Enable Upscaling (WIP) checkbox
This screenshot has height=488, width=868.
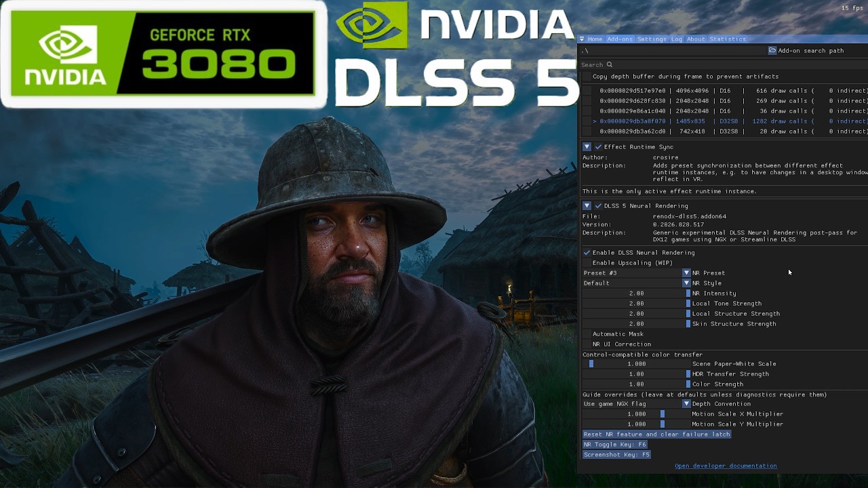click(587, 263)
